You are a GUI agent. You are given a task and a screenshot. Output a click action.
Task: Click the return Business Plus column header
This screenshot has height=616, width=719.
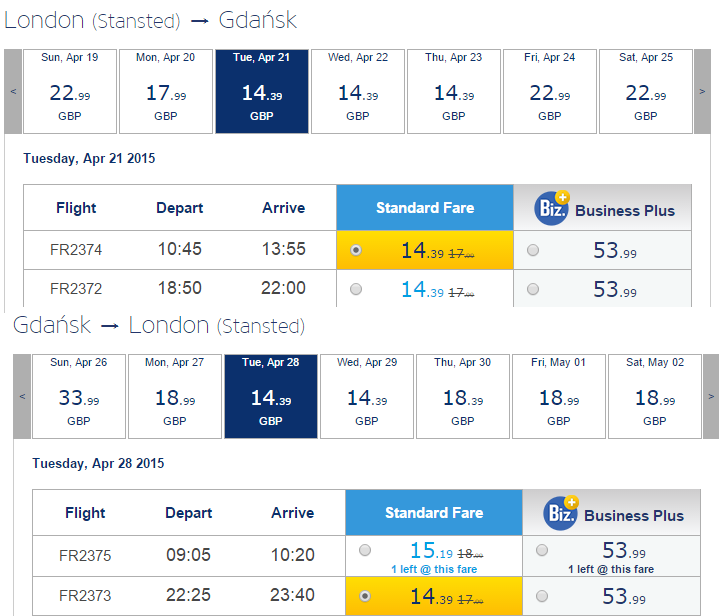612,513
